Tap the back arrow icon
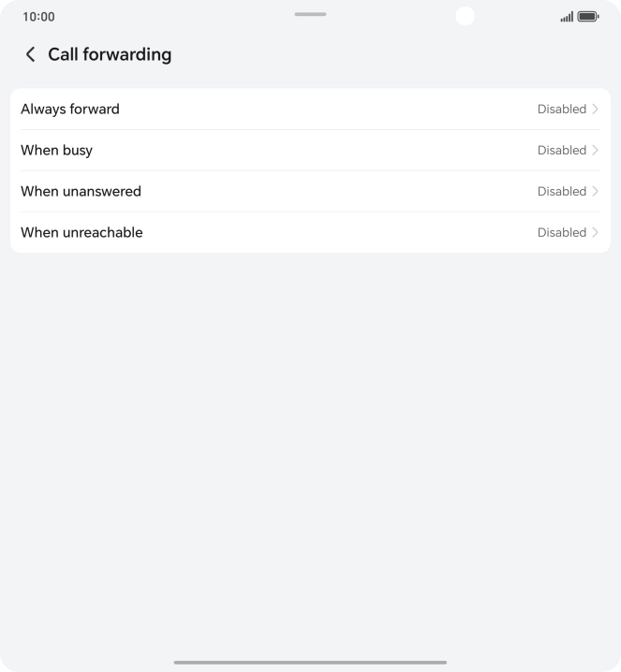Image resolution: width=621 pixels, height=672 pixels. (x=30, y=54)
